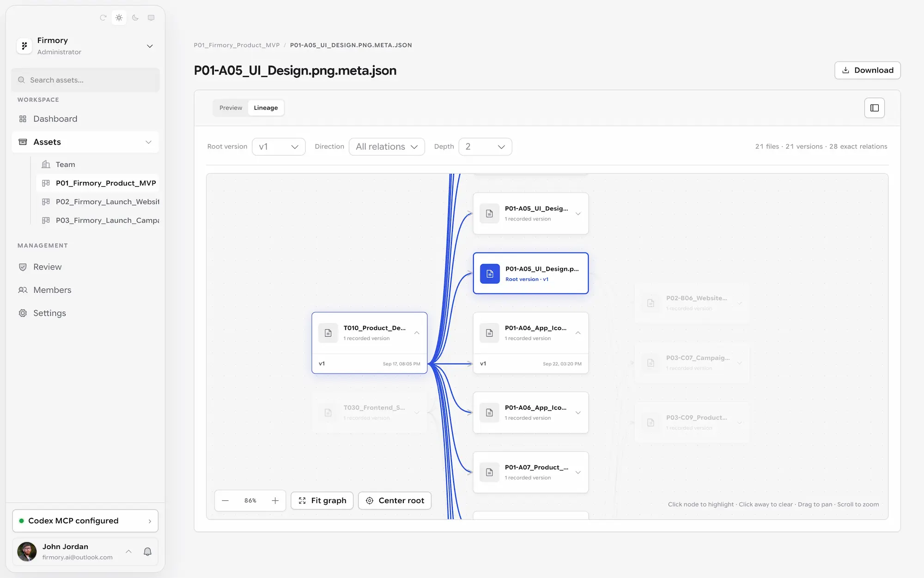924x578 pixels.
Task: Download the meta.json file
Action: [867, 70]
